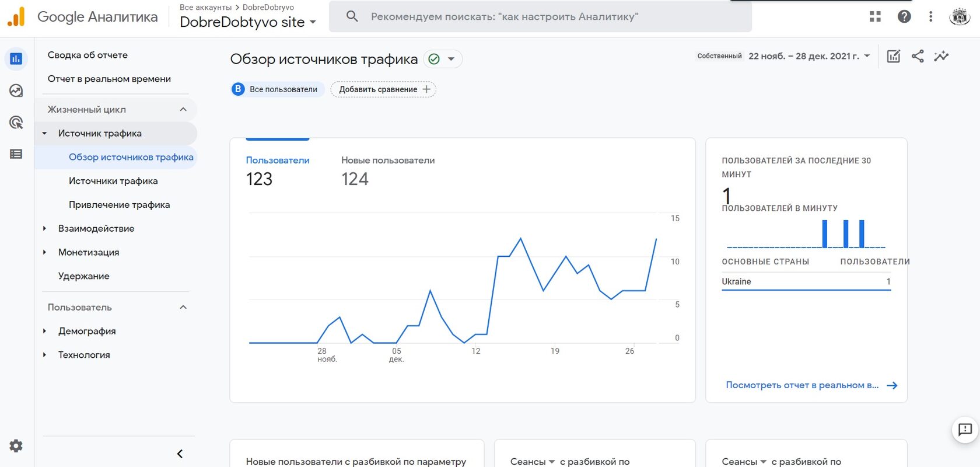Click the Google Analytics logo icon
Viewport: 980px width, 467px height.
16,16
